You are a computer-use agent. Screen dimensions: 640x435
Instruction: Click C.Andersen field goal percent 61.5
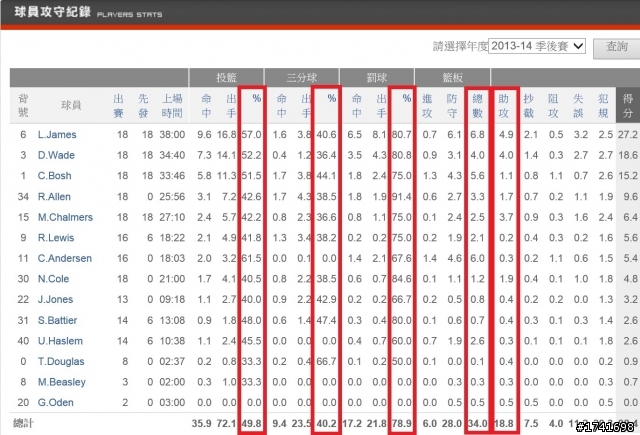(x=251, y=258)
